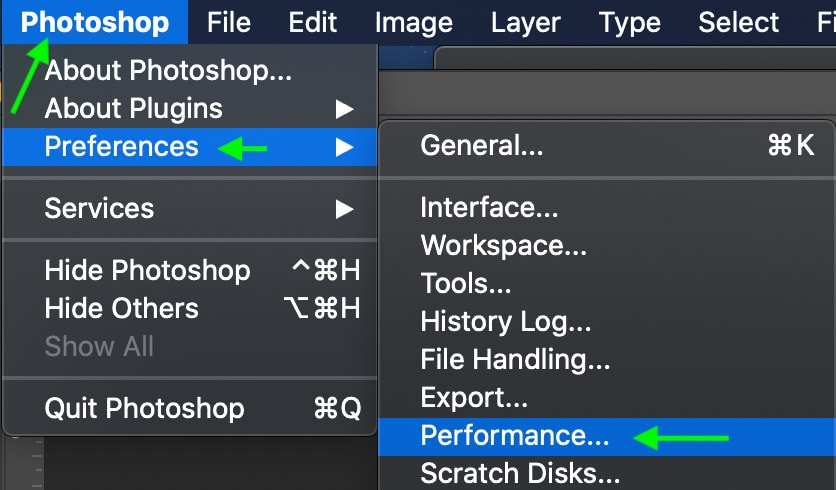Open the Edit menu

[312, 22]
